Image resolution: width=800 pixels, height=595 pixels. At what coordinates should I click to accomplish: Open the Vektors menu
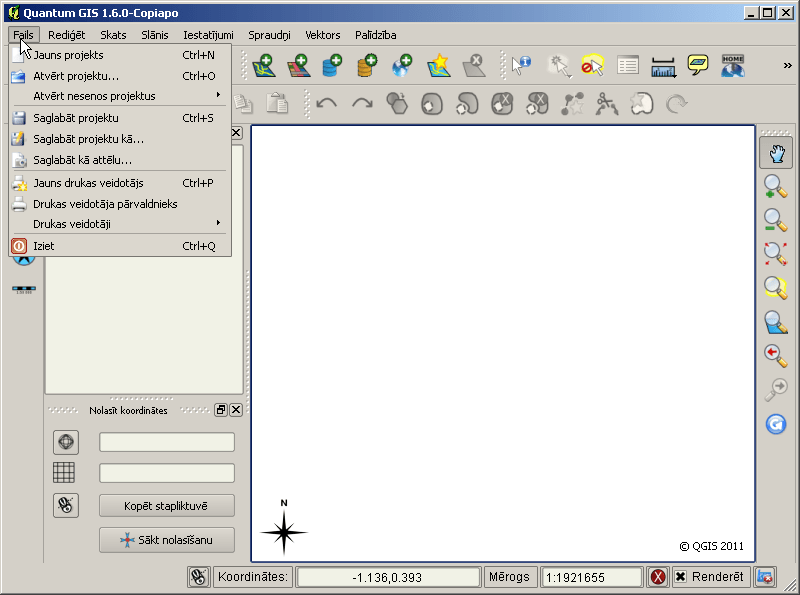point(322,35)
